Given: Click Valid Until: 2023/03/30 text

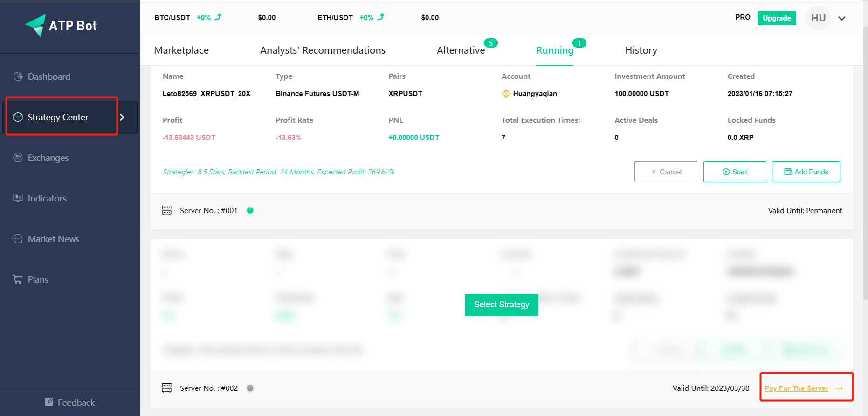Looking at the screenshot, I should tap(711, 388).
